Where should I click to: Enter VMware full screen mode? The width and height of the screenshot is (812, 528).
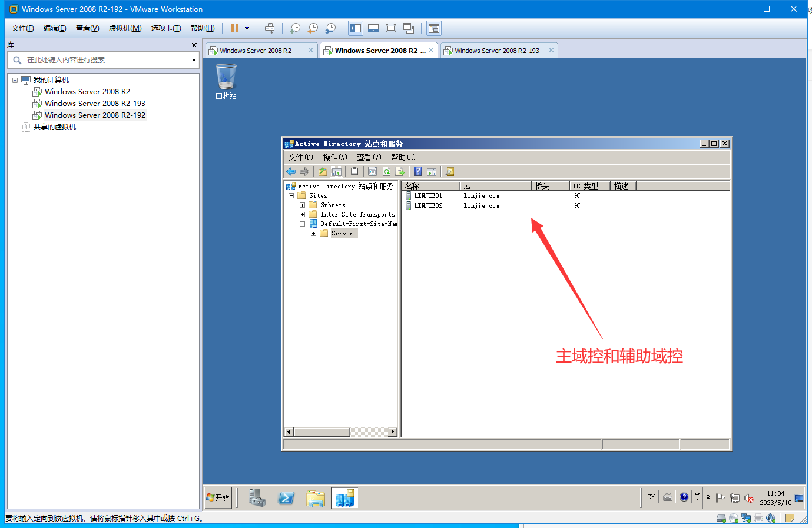coord(391,28)
